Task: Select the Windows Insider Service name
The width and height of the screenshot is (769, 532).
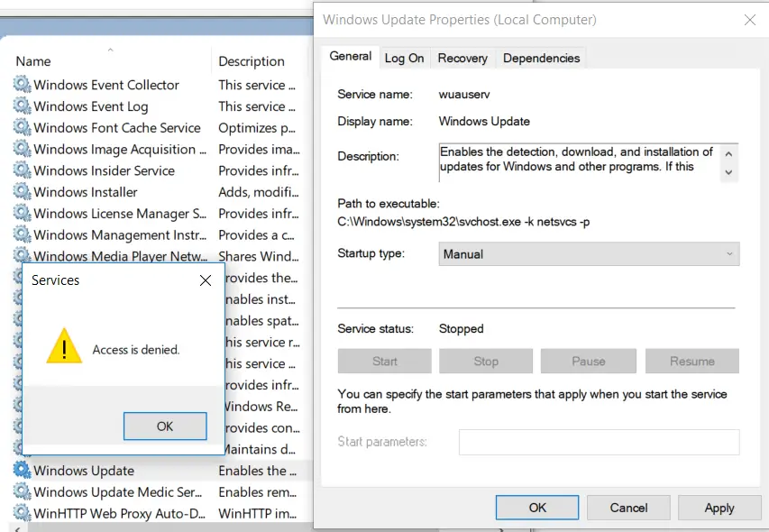Action: point(104,170)
